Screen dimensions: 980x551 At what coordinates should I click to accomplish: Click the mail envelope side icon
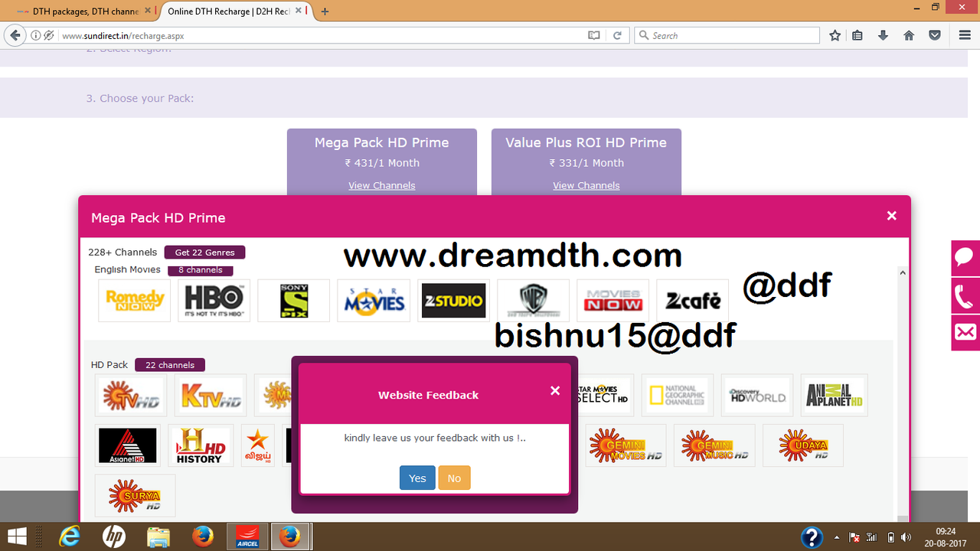[965, 332]
